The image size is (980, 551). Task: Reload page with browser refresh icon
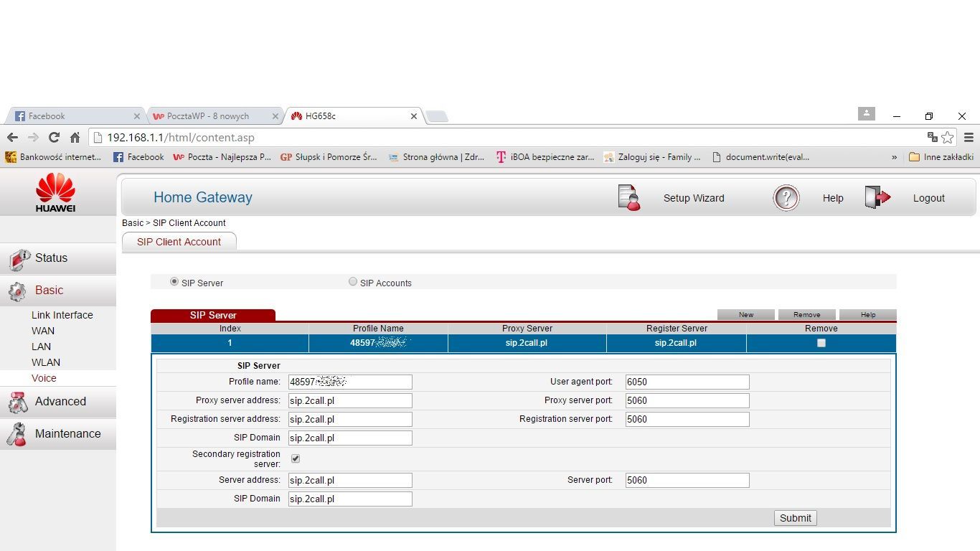tap(54, 137)
